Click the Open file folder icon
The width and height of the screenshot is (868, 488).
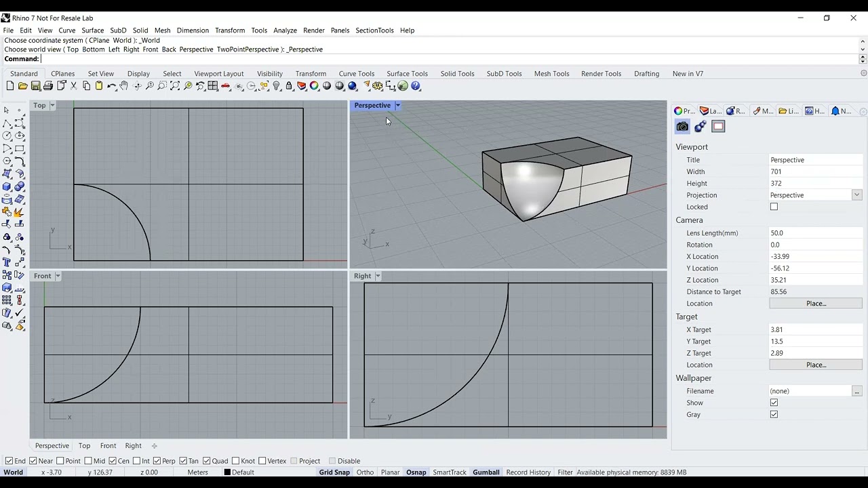pyautogui.click(x=22, y=86)
